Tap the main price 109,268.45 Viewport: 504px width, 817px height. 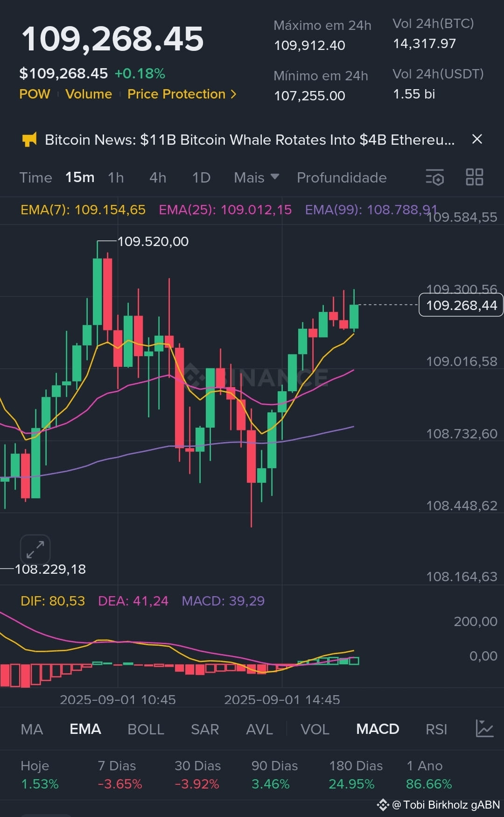(x=112, y=39)
